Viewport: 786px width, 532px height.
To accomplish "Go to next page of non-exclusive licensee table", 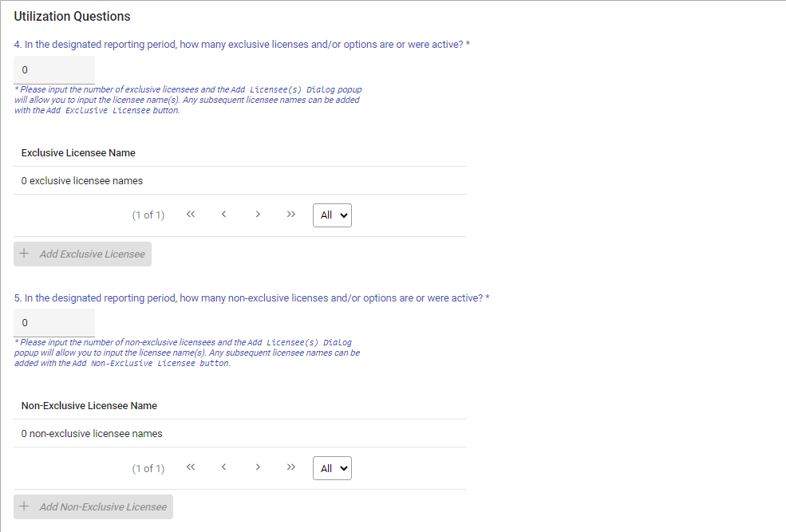I will [258, 467].
